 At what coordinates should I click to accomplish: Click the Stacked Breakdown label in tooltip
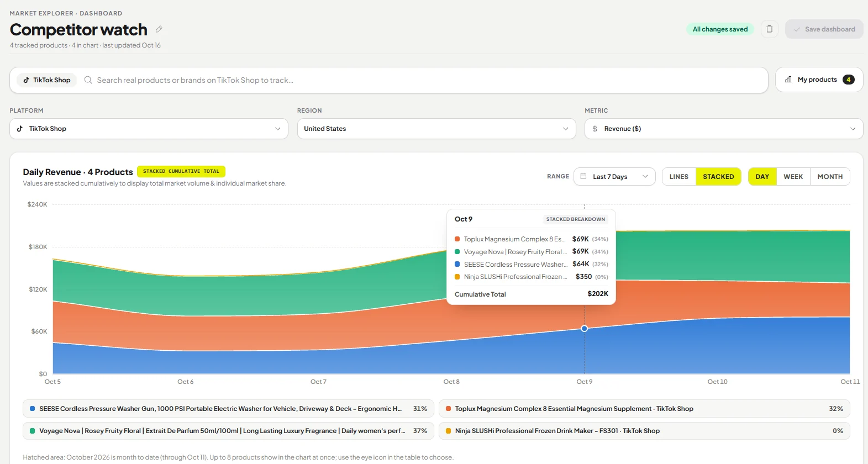[576, 219]
